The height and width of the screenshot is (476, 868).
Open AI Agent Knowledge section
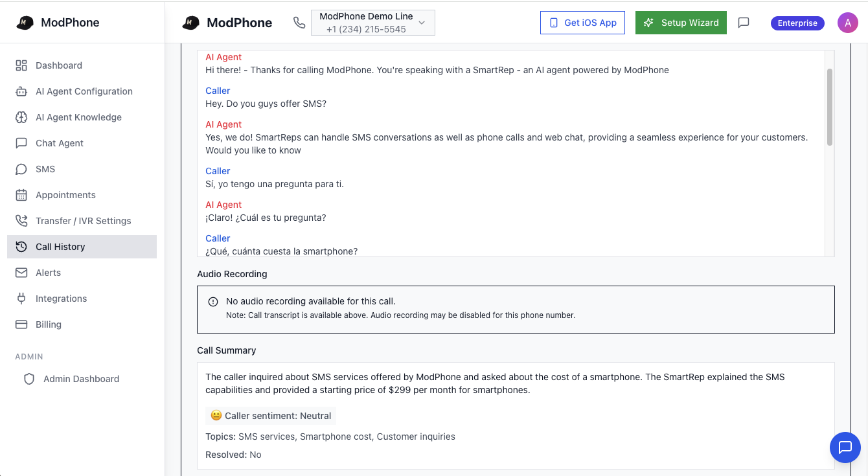[x=82, y=117]
